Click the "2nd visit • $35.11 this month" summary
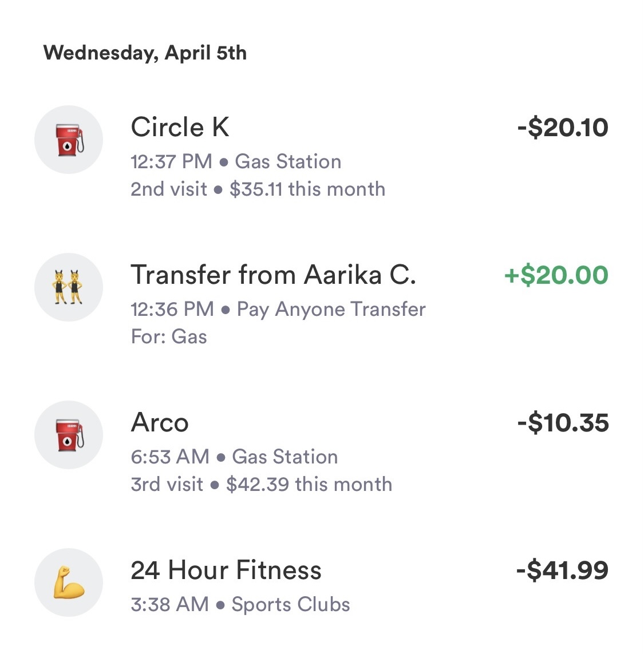The width and height of the screenshot is (644, 654). [x=258, y=189]
